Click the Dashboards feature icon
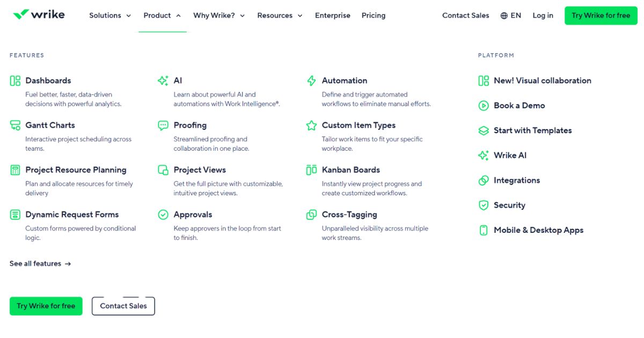This screenshot has height=338, width=644. click(x=15, y=81)
